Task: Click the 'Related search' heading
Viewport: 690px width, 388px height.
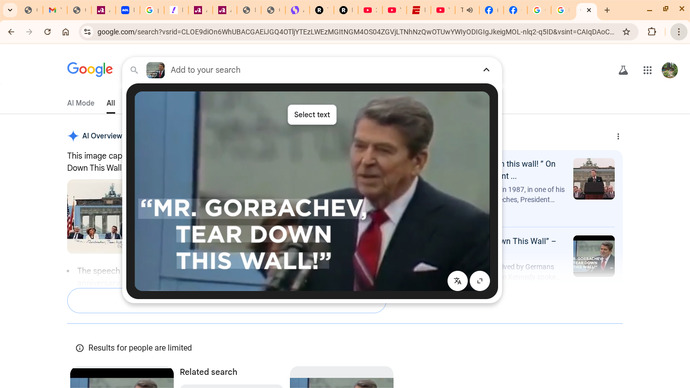Action: 208,372
